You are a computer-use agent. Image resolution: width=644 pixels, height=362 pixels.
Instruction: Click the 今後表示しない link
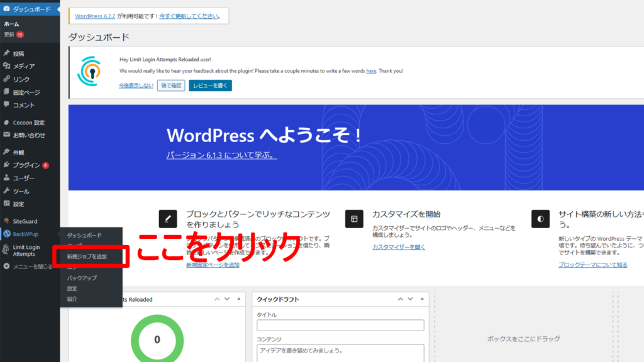(x=136, y=85)
